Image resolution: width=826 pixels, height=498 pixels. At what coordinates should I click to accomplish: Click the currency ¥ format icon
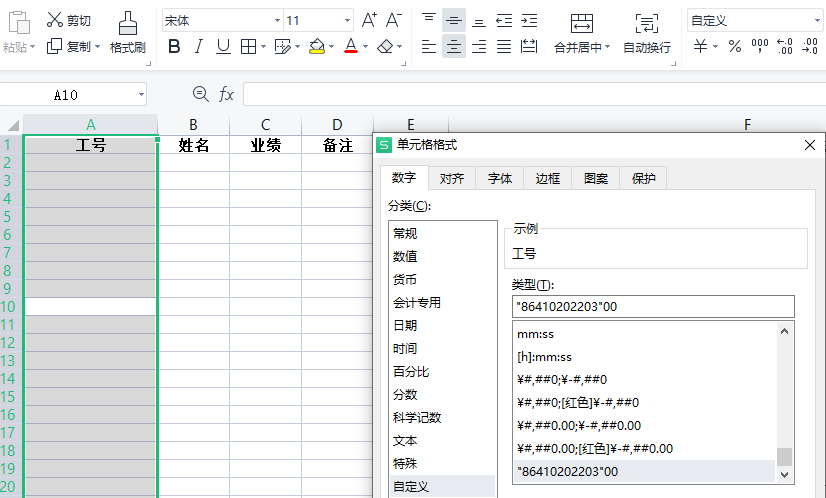(x=700, y=46)
